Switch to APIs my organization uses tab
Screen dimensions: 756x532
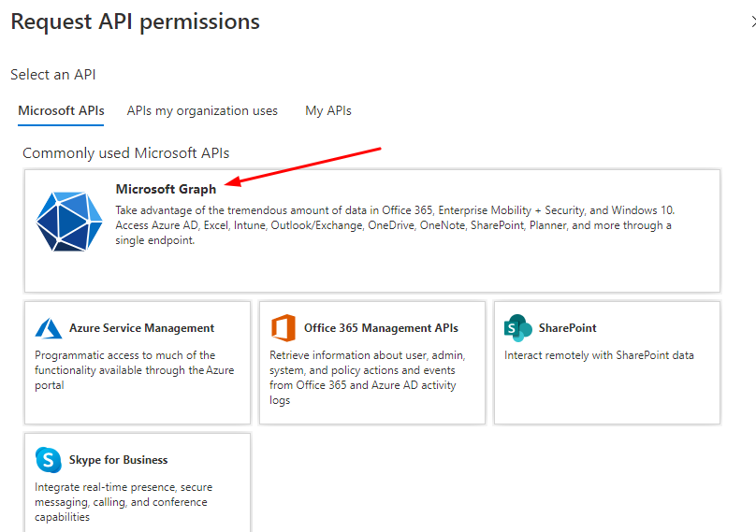pos(202,111)
